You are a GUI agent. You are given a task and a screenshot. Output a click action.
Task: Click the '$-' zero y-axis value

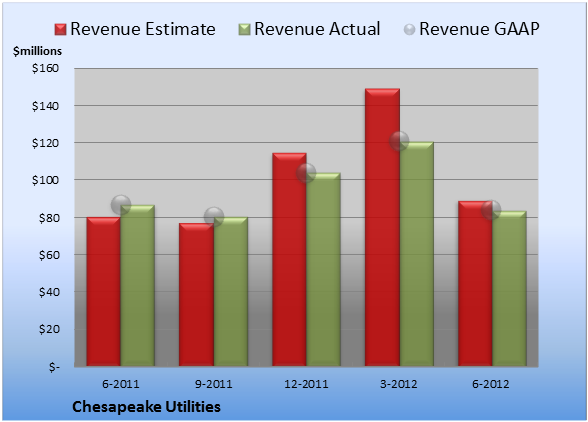point(54,366)
